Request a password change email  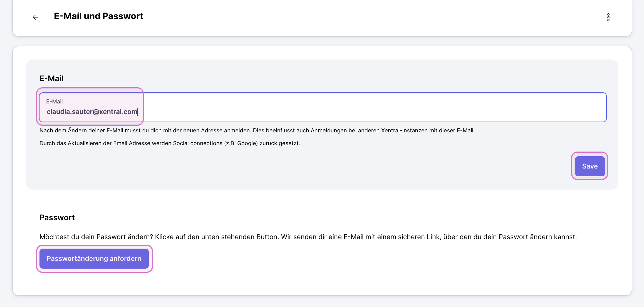(x=94, y=258)
